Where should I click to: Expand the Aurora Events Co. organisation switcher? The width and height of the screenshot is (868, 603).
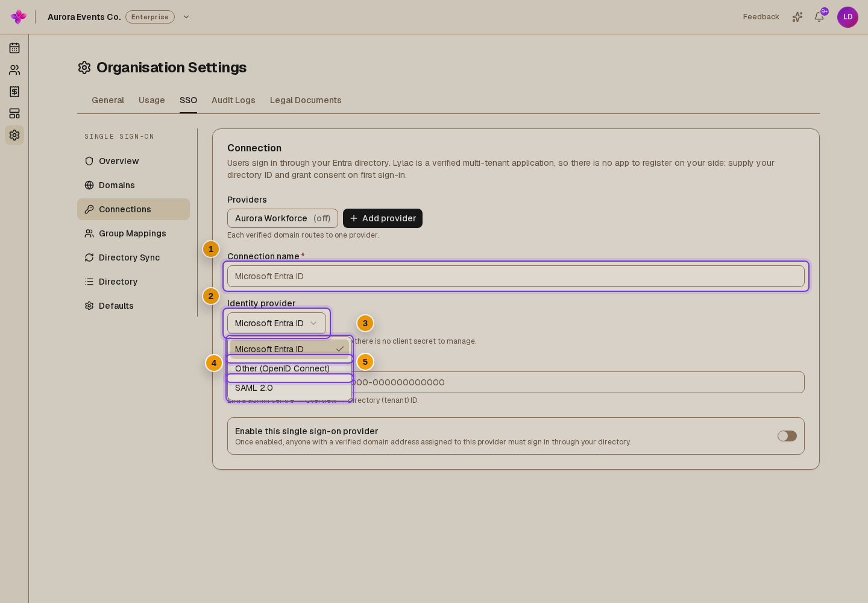tap(186, 17)
